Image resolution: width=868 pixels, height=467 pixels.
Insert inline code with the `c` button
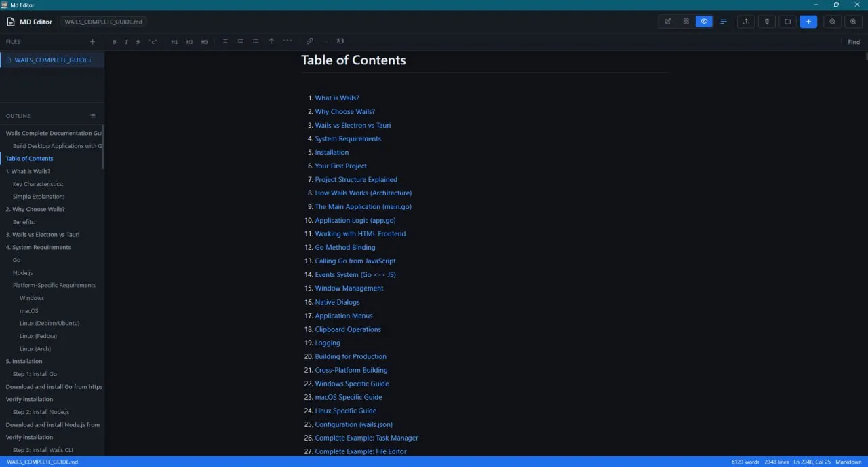coord(153,42)
